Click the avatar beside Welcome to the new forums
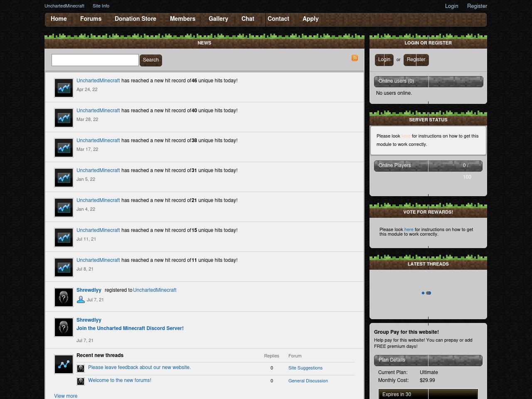 (x=81, y=381)
